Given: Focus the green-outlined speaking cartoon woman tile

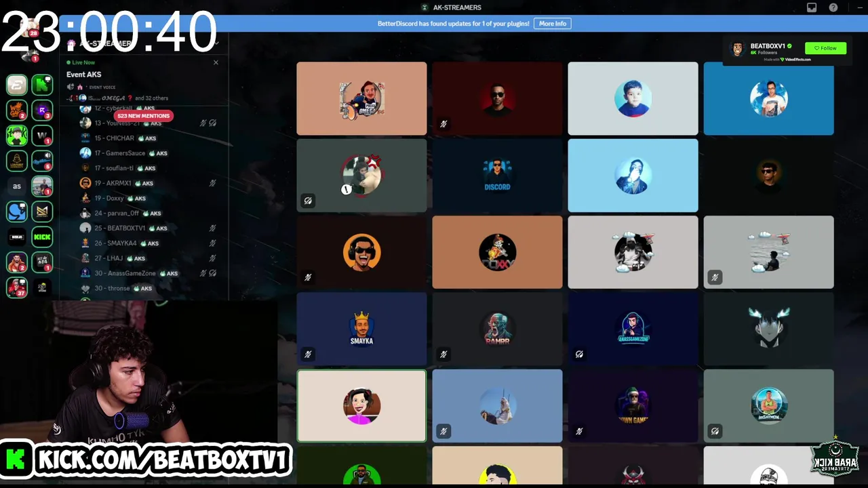Looking at the screenshot, I should (361, 405).
